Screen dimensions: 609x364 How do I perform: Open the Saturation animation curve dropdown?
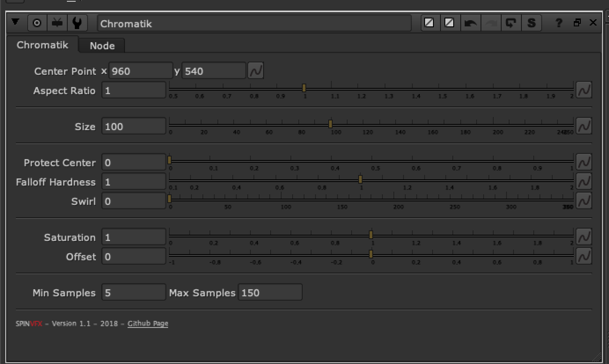[x=584, y=237]
